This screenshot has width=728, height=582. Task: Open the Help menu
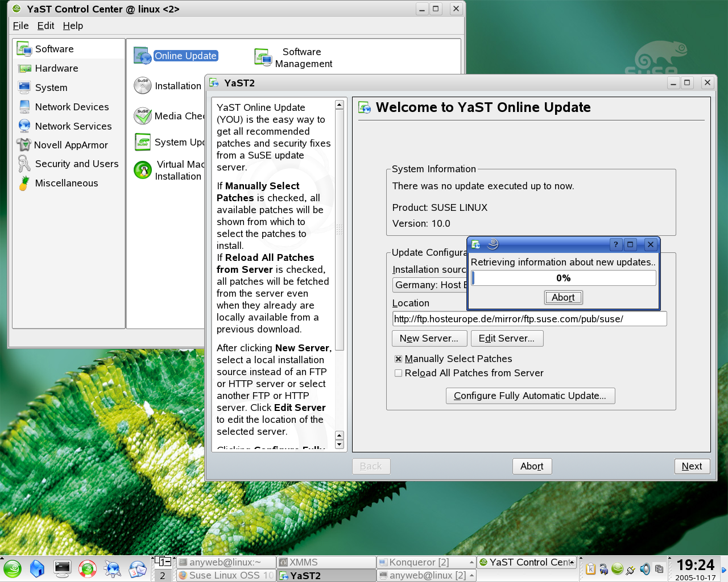73,26
